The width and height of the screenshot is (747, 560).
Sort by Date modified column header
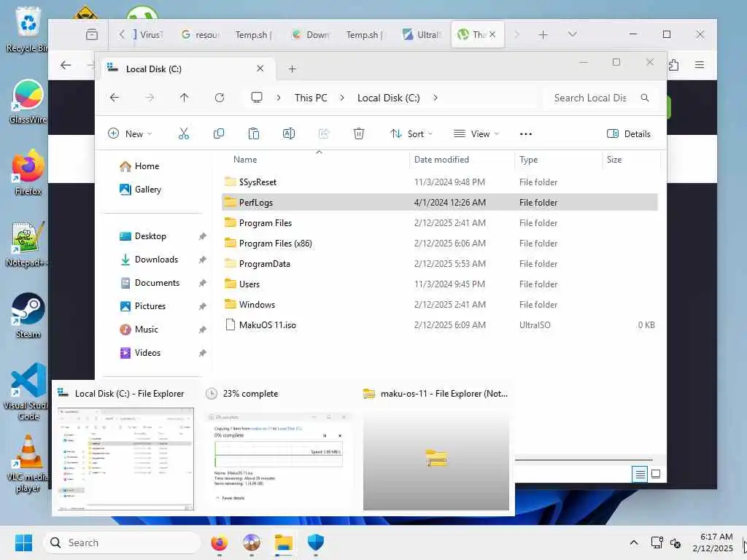point(441,160)
